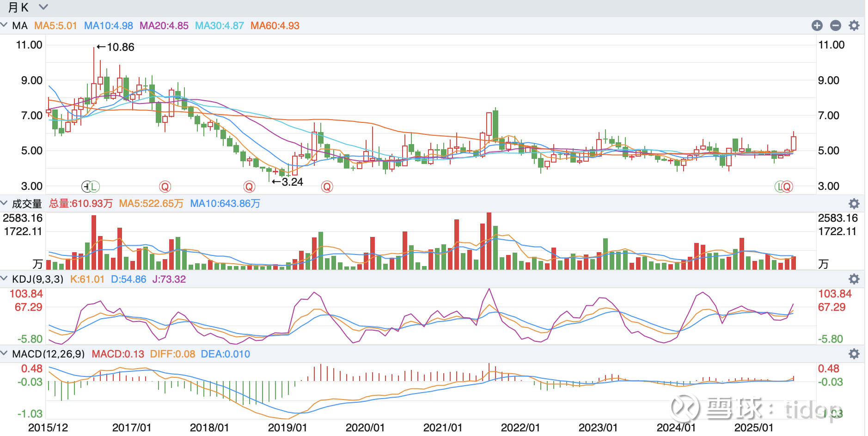
Task: Open 成交量 settings gear icon
Action: (854, 203)
